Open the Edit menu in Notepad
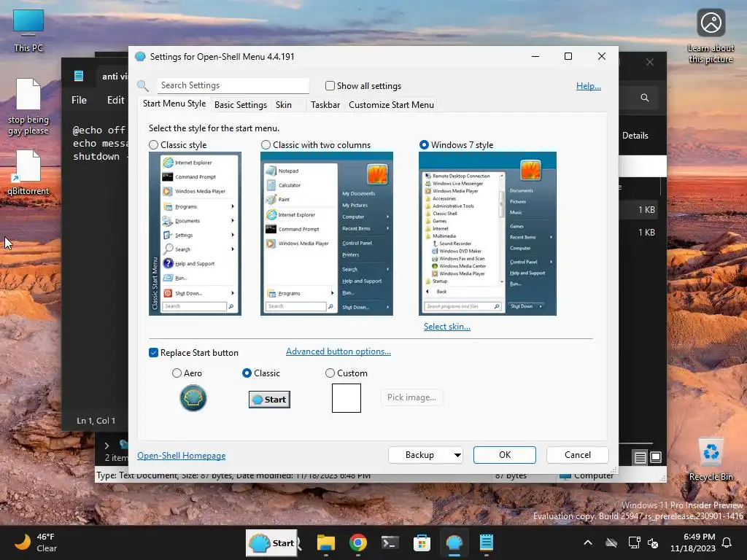Image resolution: width=747 pixels, height=560 pixels. tap(115, 100)
